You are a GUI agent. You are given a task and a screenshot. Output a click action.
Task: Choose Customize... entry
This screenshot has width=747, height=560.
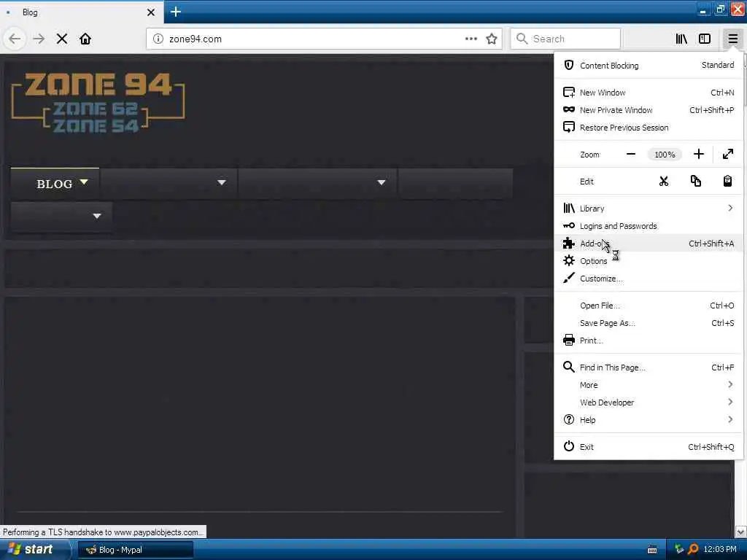649,279
